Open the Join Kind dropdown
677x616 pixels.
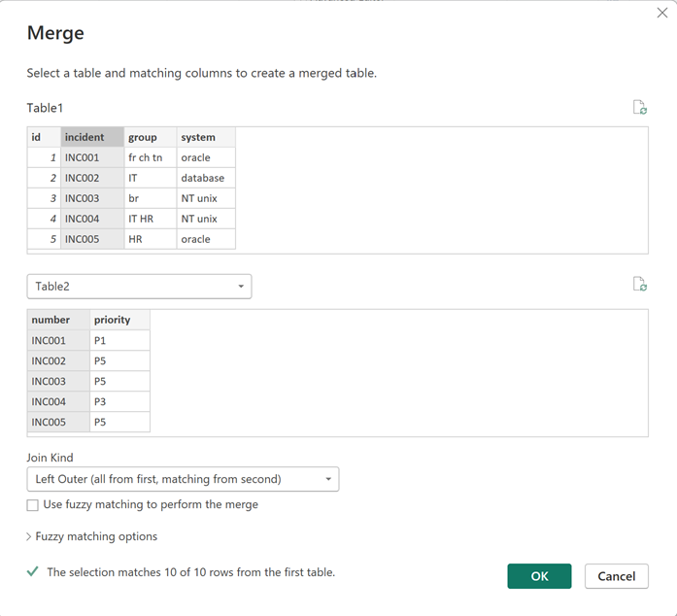click(183, 479)
